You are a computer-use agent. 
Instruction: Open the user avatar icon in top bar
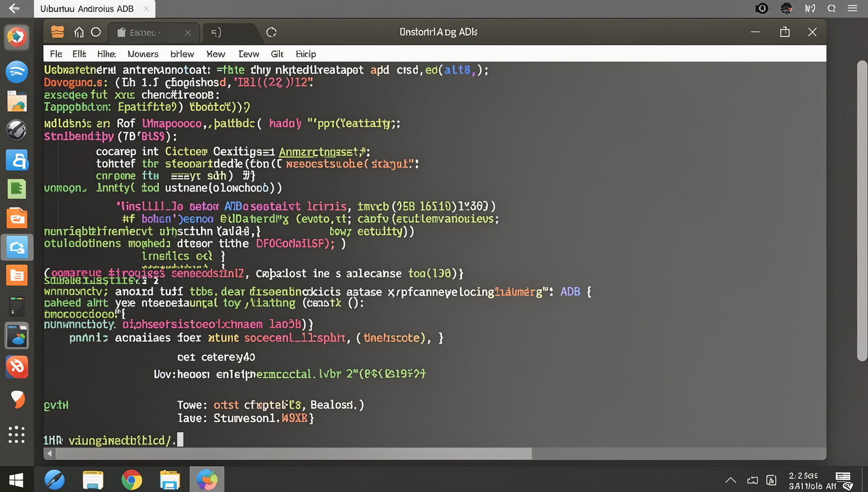pos(786,8)
